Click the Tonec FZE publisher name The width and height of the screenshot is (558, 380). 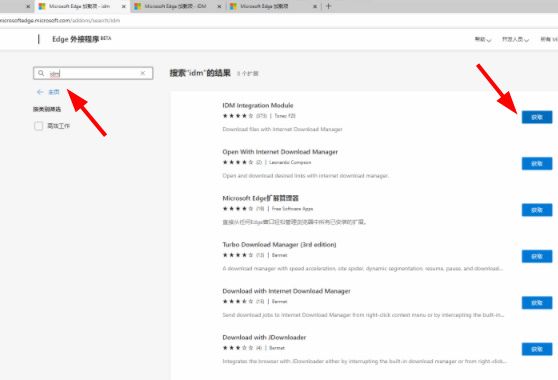point(285,116)
